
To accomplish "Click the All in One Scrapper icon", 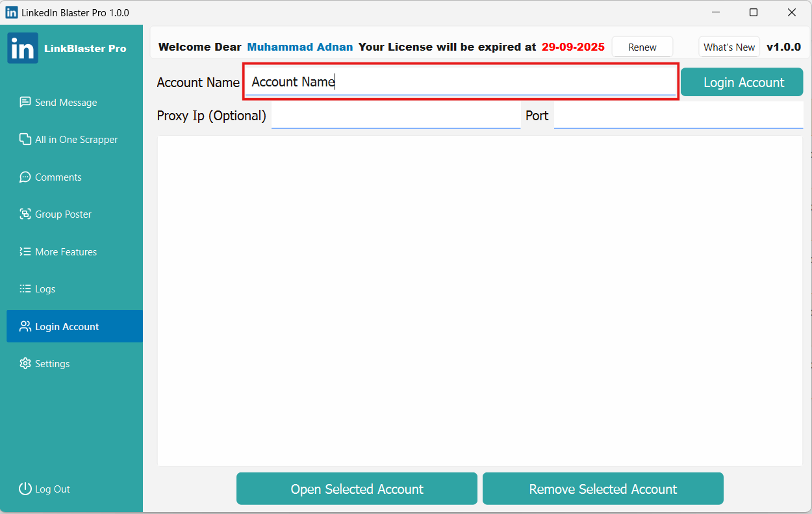I will (25, 139).
